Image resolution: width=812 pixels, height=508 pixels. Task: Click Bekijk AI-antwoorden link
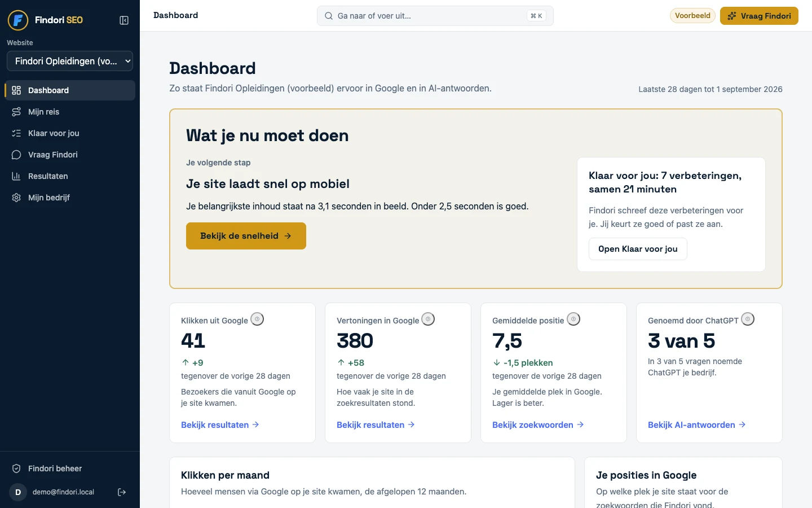[697, 425]
